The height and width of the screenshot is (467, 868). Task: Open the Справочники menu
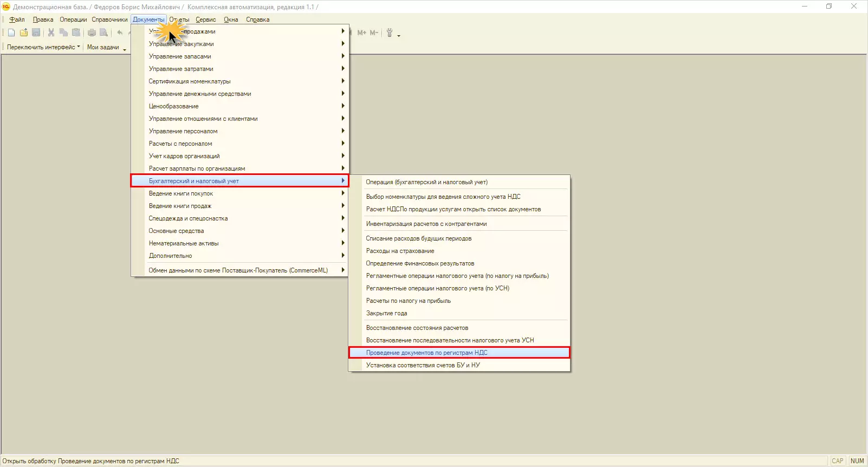coord(109,20)
